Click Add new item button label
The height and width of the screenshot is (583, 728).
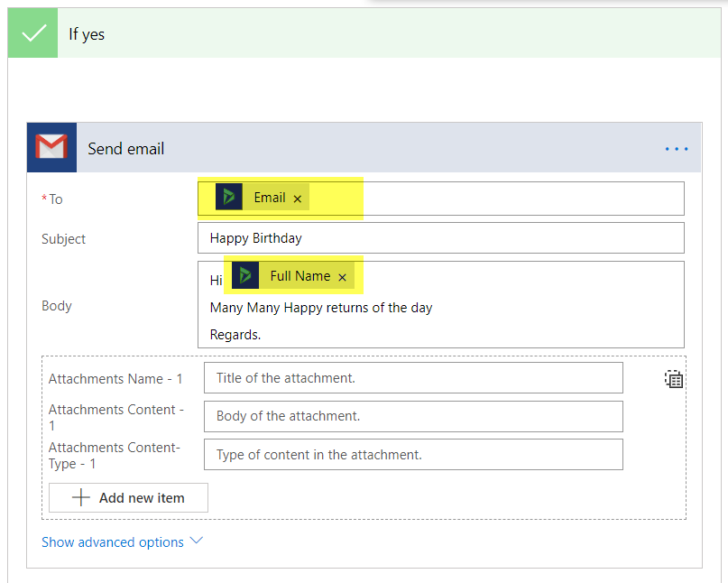pos(142,498)
